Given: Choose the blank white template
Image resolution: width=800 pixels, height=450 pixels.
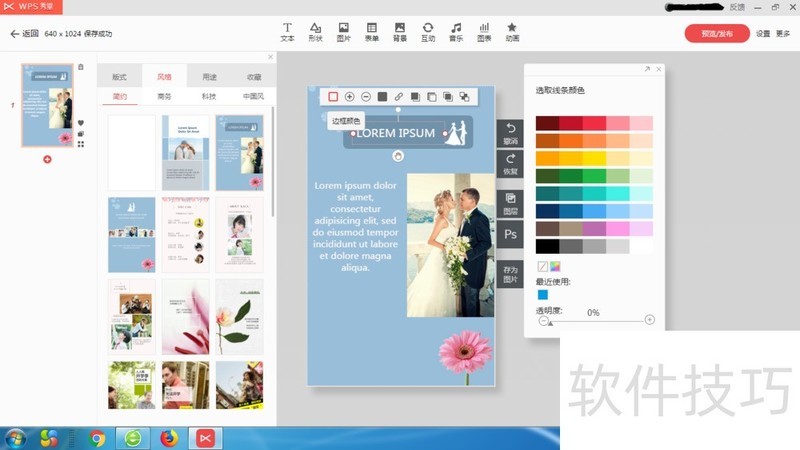Looking at the screenshot, I should point(132,153).
